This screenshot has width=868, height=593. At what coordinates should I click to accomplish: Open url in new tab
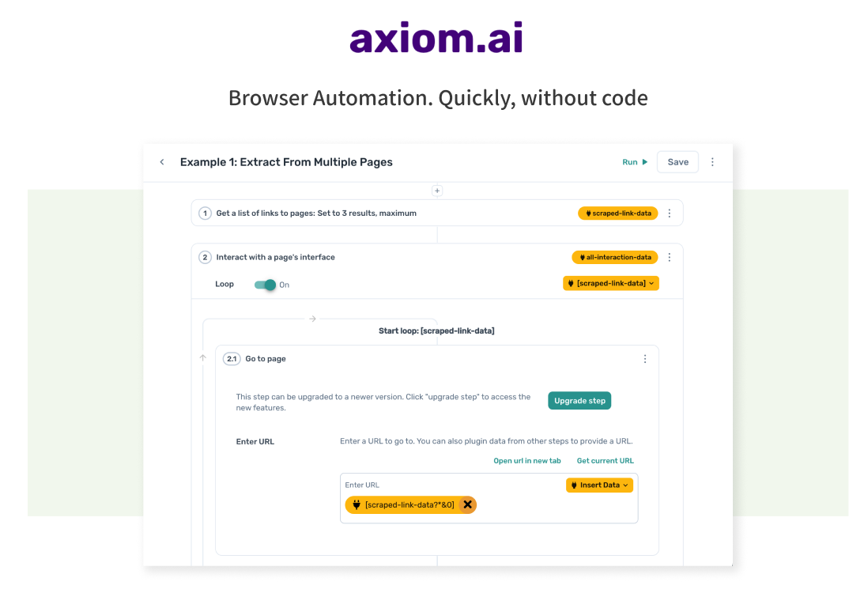[x=527, y=460]
